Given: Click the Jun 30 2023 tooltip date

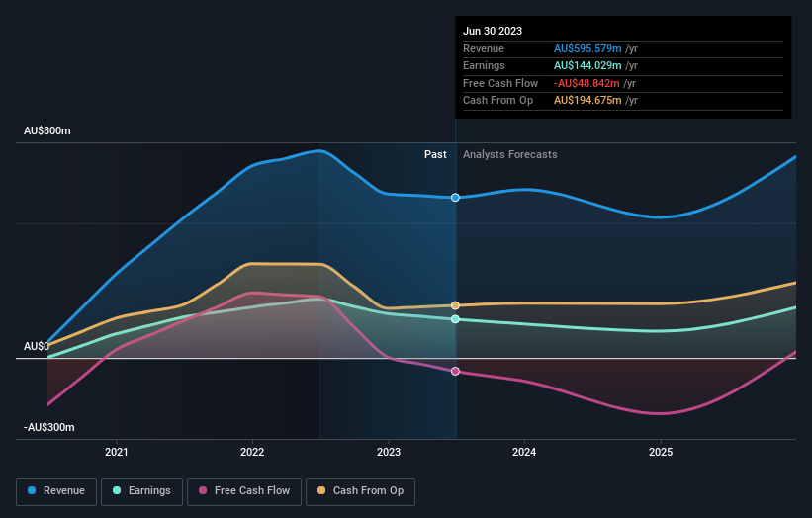Looking at the screenshot, I should pyautogui.click(x=493, y=31).
